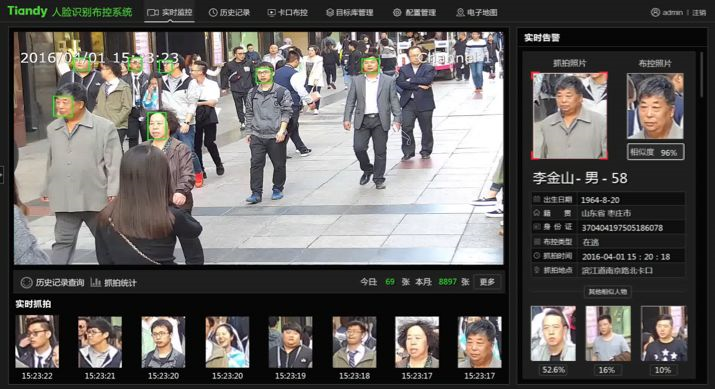
Task: Open the 电子地图 tab
Action: 477,12
